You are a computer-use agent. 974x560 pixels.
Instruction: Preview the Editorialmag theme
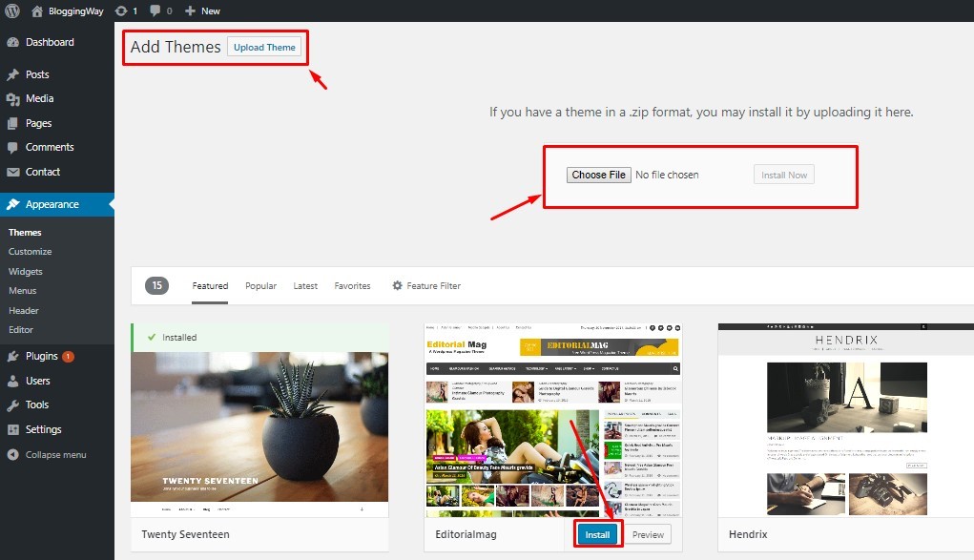click(647, 534)
